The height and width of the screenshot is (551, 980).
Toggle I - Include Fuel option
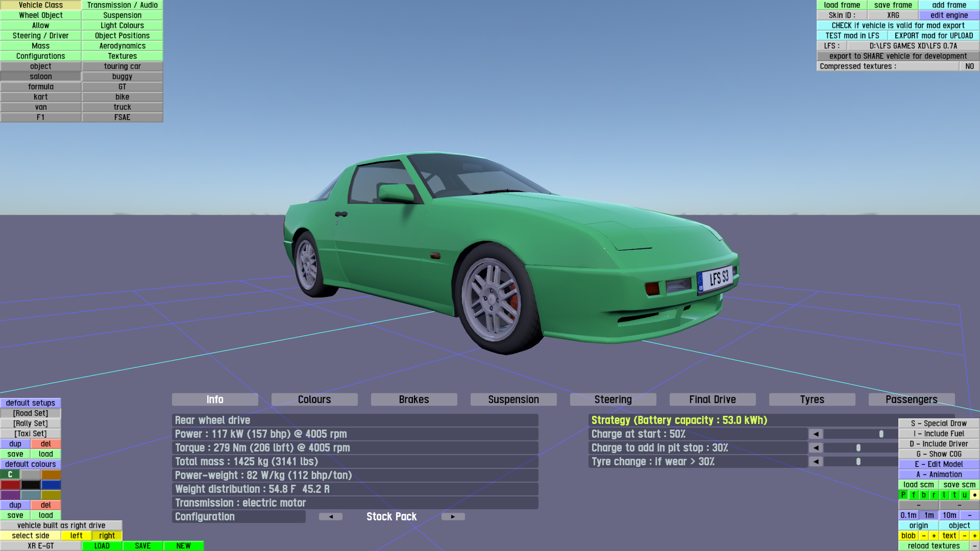[939, 434]
